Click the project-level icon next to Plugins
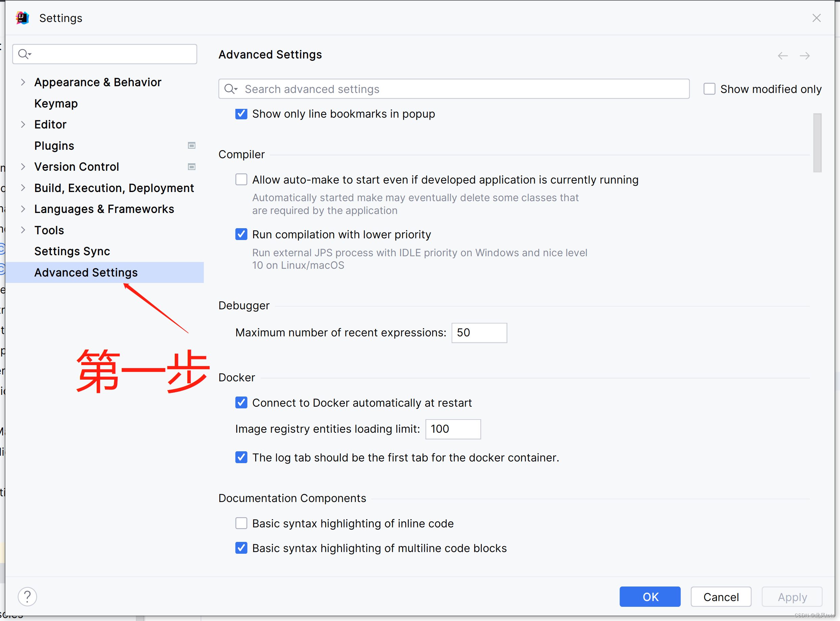The width and height of the screenshot is (840, 621). click(192, 145)
